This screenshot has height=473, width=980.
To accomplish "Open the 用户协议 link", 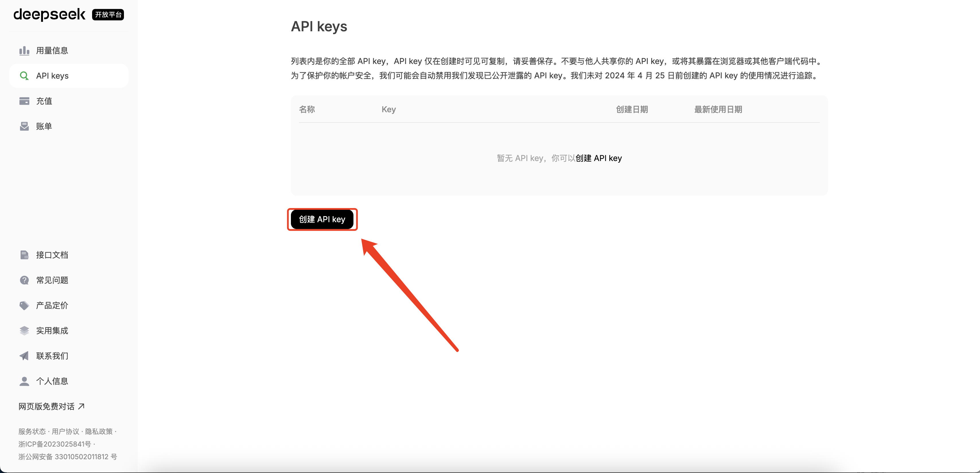I will (65, 431).
